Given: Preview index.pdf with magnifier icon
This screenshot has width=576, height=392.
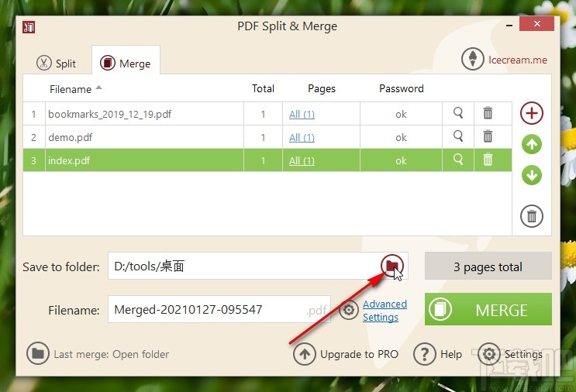Looking at the screenshot, I should [457, 160].
